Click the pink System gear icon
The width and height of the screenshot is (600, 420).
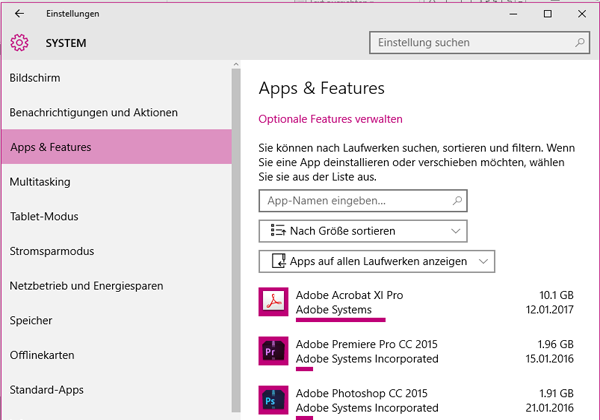[19, 42]
